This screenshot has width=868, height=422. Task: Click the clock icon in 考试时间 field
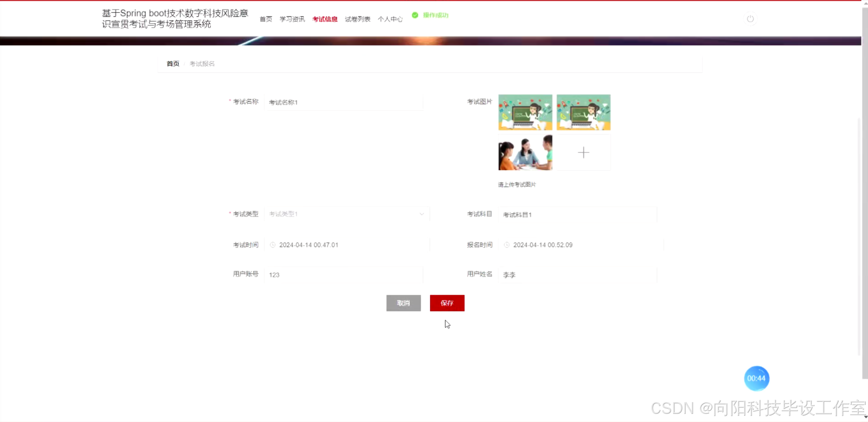pyautogui.click(x=272, y=245)
